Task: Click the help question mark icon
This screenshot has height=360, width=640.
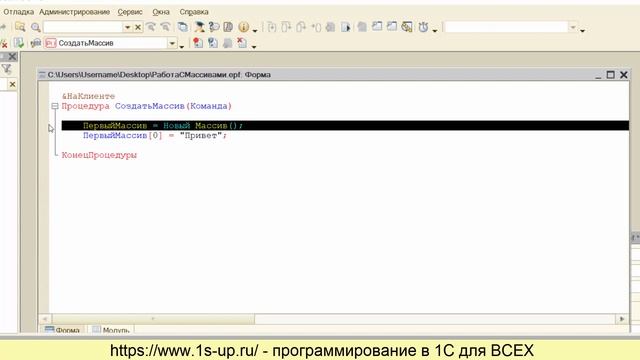Action: [213, 27]
